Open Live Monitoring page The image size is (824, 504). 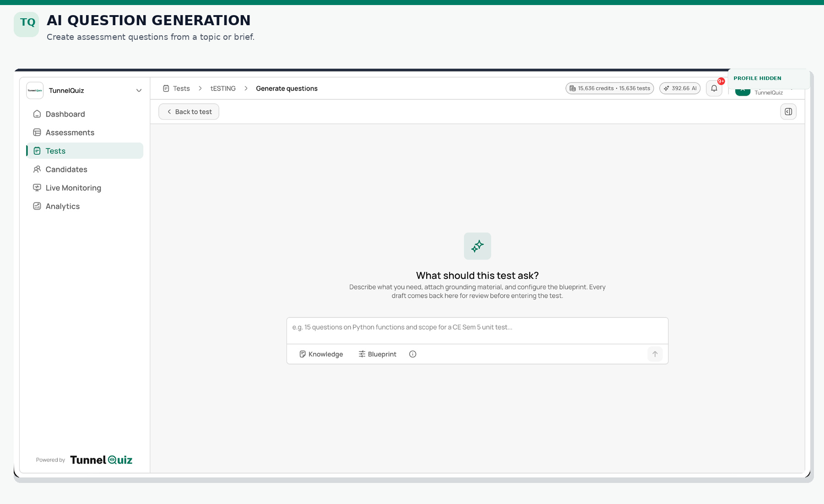(85, 188)
